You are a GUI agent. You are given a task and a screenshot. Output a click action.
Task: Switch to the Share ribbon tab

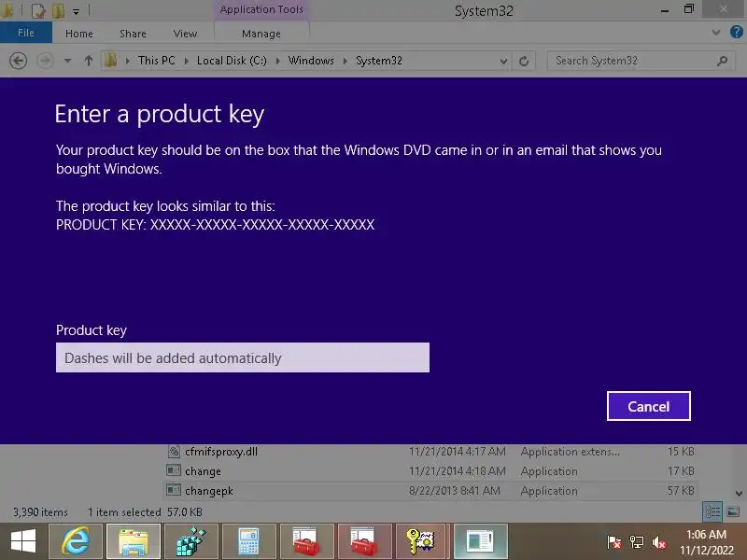click(x=133, y=34)
